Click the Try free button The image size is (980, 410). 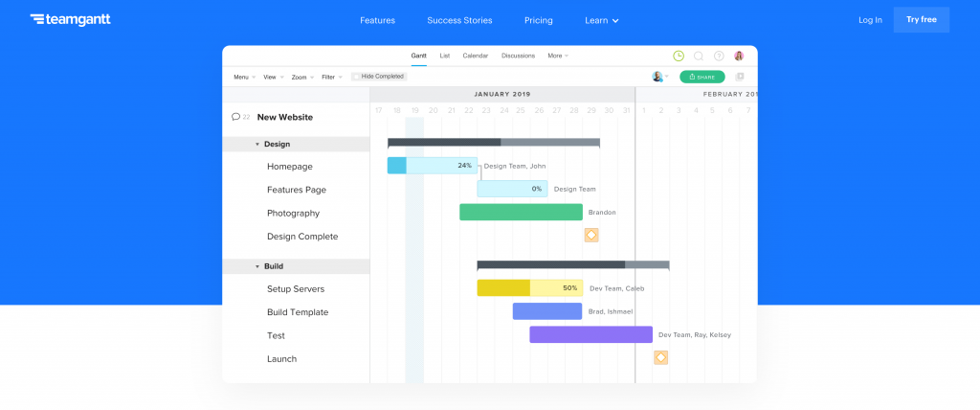pyautogui.click(x=921, y=19)
